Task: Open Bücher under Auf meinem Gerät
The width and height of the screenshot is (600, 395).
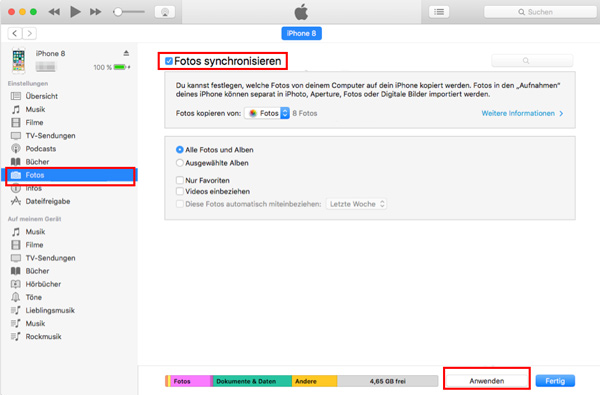Action: (37, 271)
